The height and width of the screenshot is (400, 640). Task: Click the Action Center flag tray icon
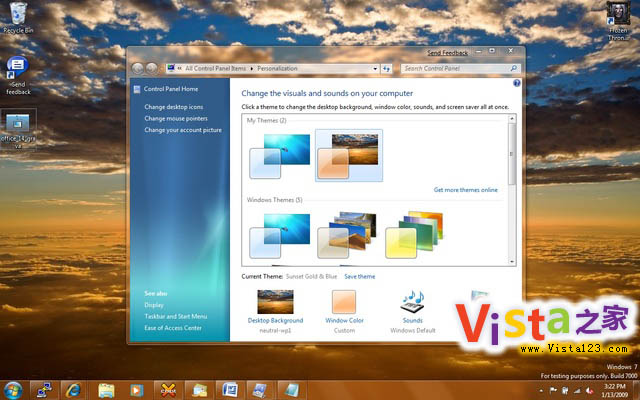point(553,391)
